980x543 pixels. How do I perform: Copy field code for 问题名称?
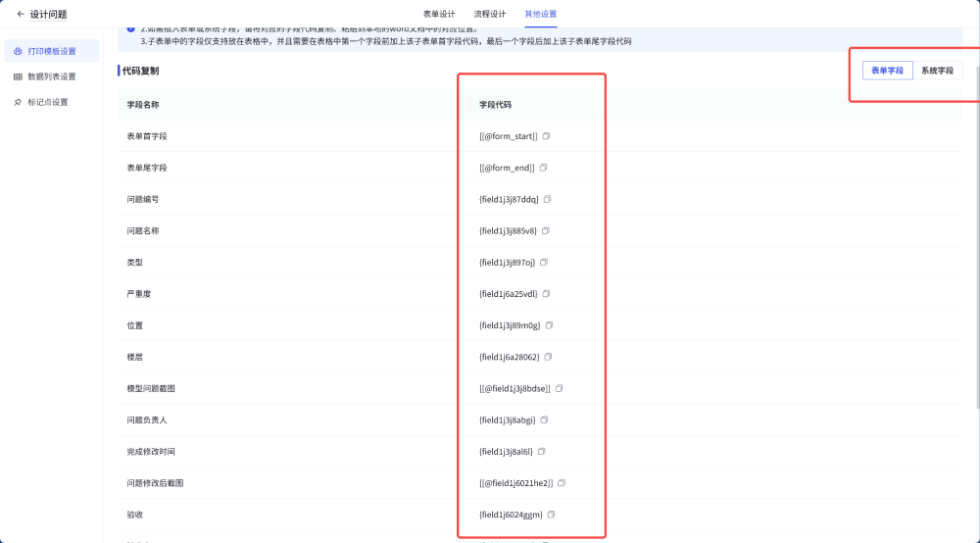point(546,231)
